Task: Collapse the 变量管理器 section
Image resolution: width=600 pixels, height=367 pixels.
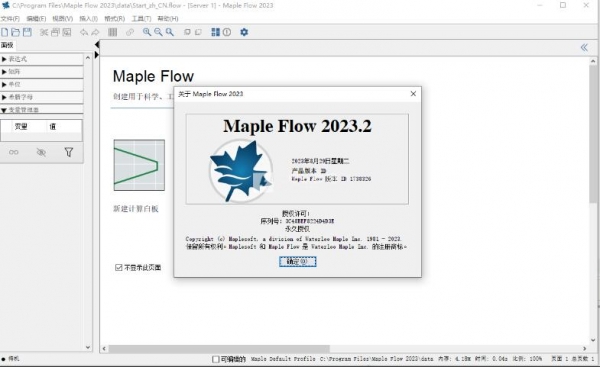Action: (42, 110)
